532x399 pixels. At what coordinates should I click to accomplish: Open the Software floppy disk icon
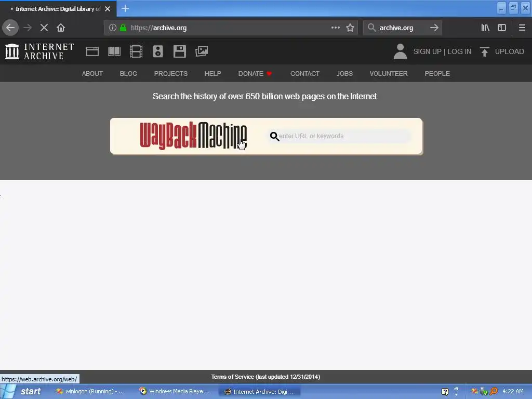point(179,51)
